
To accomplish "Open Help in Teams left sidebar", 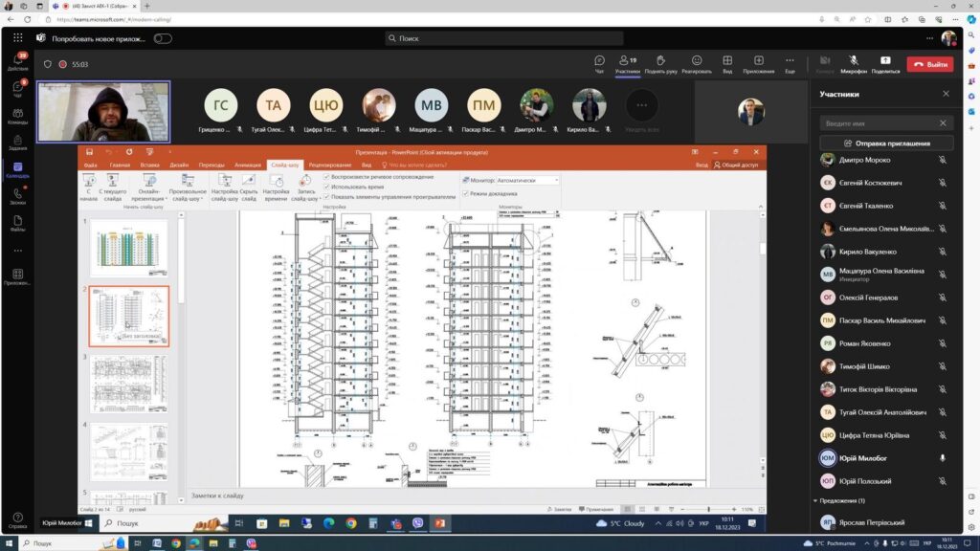I will (17, 520).
